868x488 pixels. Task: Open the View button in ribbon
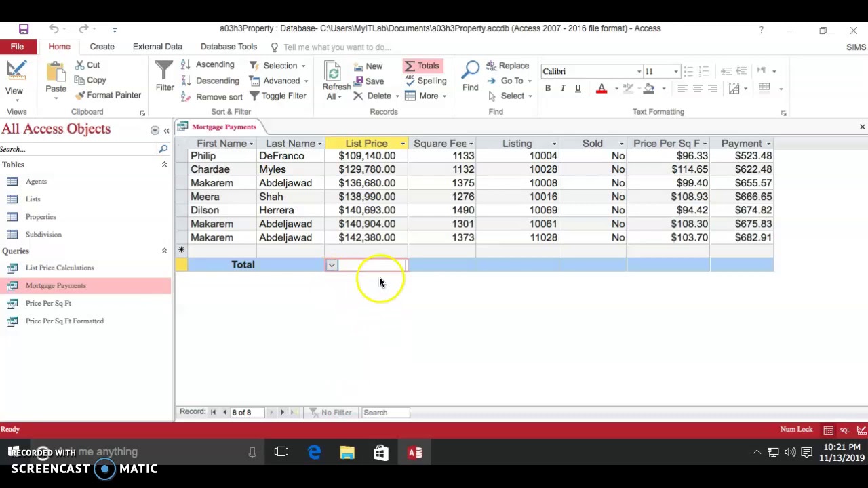14,79
